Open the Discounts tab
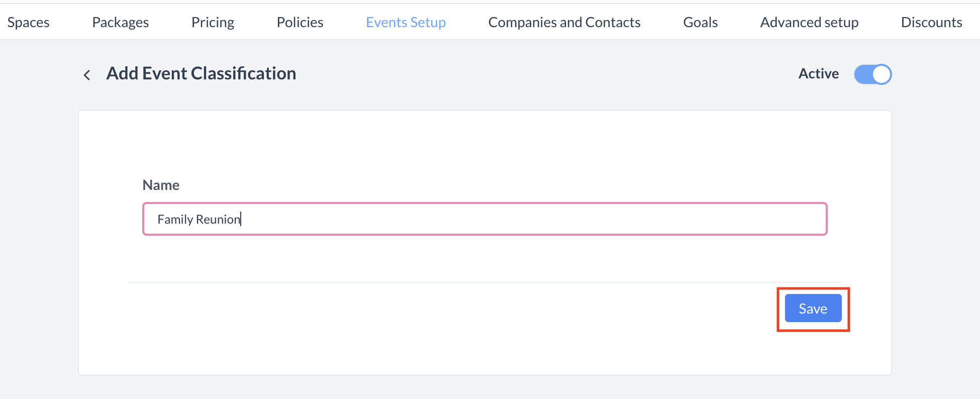Screen dimensions: 980x399 click(x=931, y=22)
